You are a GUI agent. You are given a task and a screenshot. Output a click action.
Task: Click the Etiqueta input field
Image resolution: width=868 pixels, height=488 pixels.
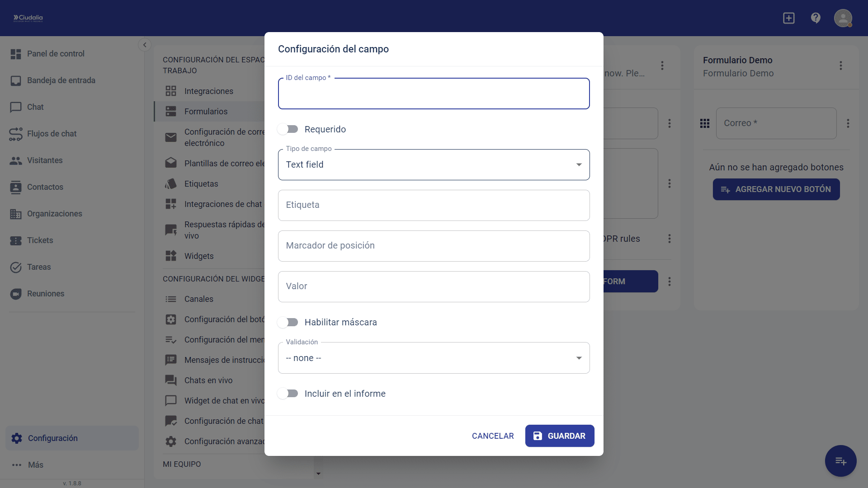(434, 205)
